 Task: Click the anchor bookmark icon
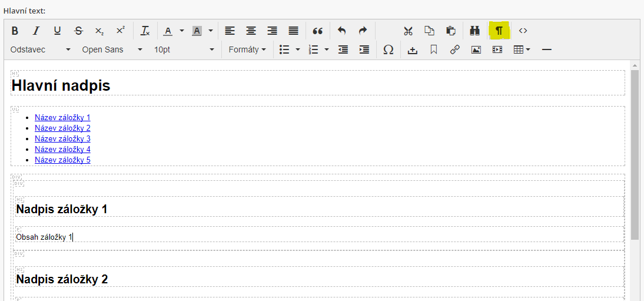[x=434, y=50]
